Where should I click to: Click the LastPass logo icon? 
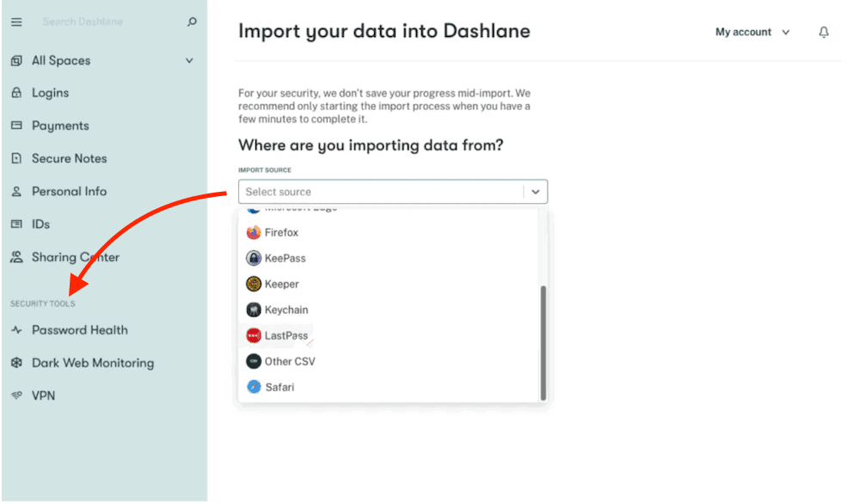[x=254, y=335]
